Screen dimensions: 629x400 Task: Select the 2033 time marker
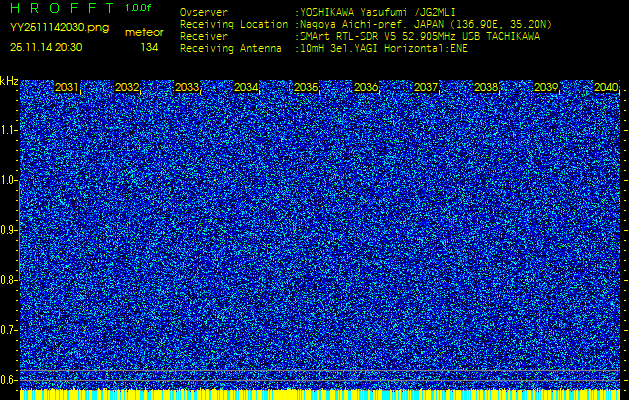pos(187,87)
